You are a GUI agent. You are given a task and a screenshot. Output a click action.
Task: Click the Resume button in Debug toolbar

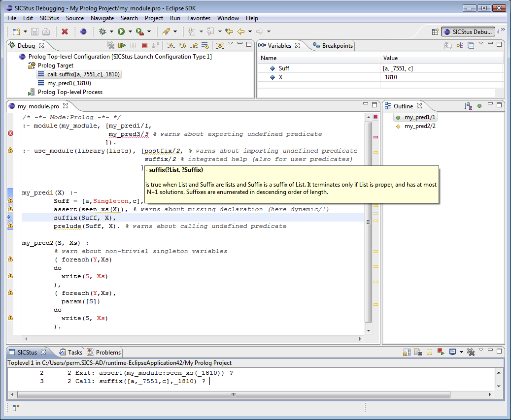[123, 45]
